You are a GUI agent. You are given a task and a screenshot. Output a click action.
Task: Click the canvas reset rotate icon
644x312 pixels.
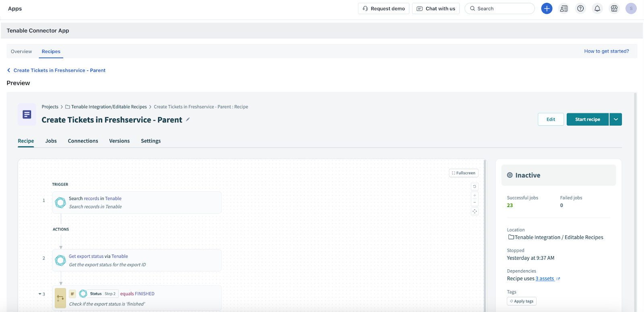coord(475,187)
